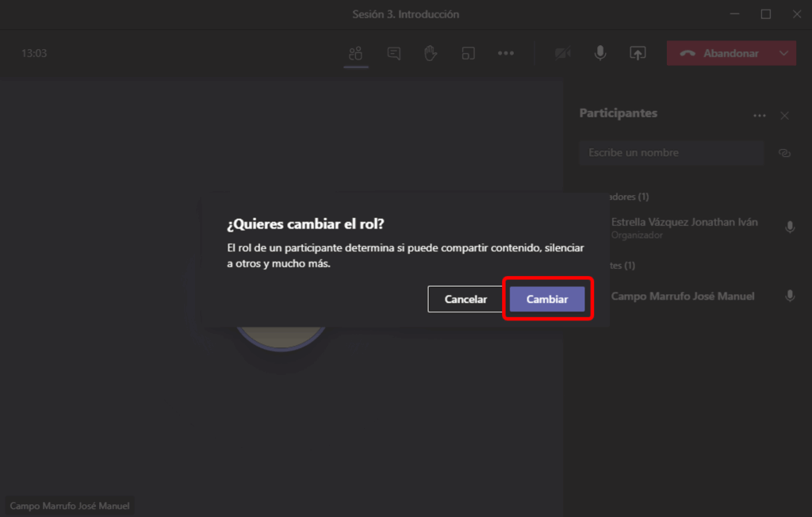Open more actions ellipsis in toolbar
812x517 pixels.
point(506,53)
